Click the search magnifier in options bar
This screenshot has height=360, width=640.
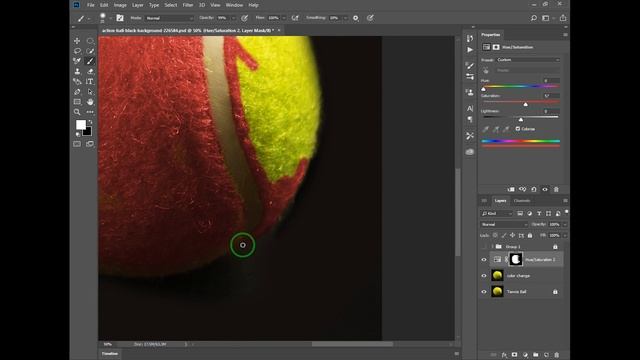533,18
